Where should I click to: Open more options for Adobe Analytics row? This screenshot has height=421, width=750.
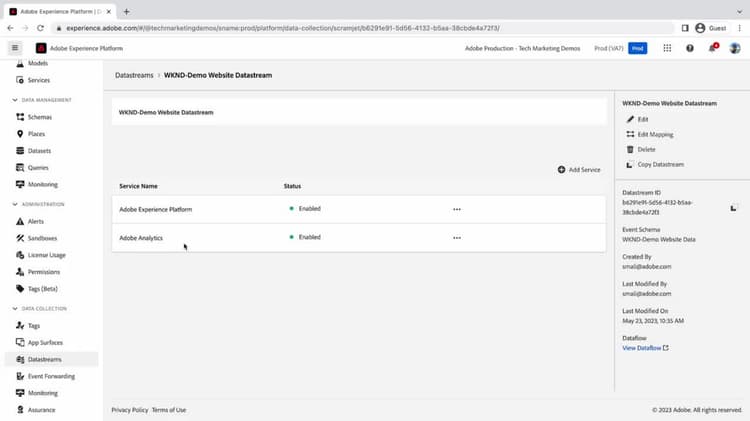(457, 238)
